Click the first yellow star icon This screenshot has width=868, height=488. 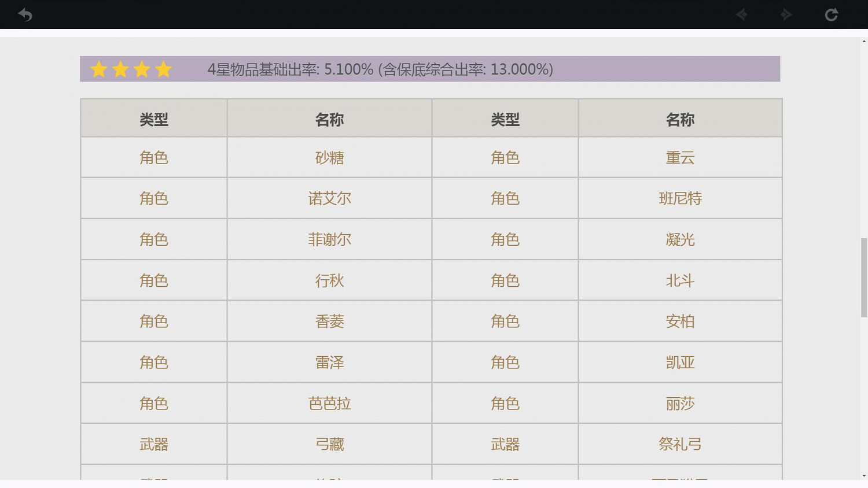pyautogui.click(x=98, y=69)
